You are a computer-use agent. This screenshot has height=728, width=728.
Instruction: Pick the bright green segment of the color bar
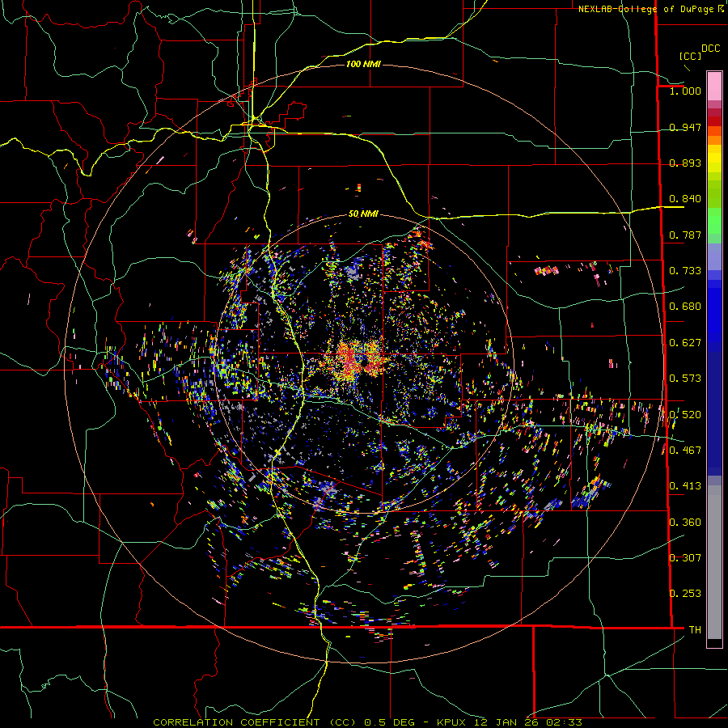pyautogui.click(x=714, y=221)
